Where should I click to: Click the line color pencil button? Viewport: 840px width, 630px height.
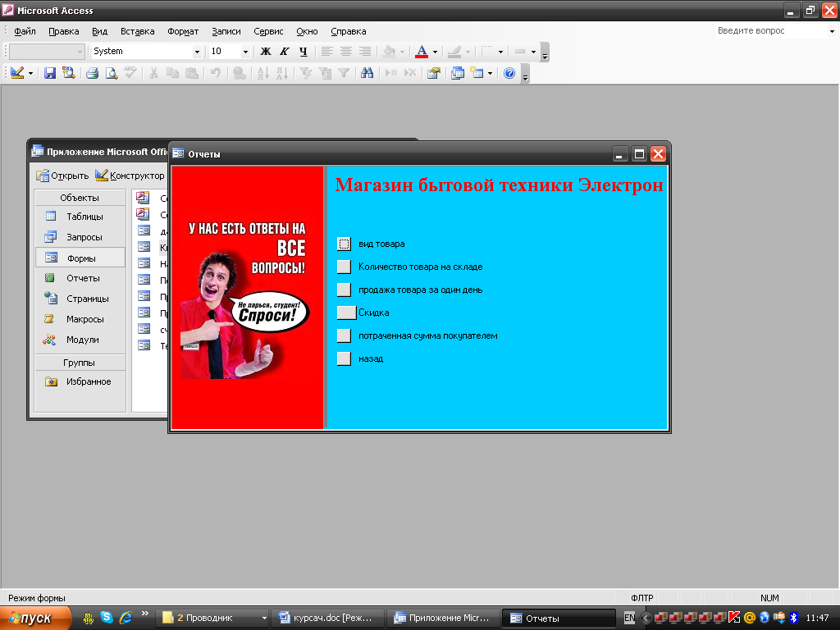tap(454, 52)
